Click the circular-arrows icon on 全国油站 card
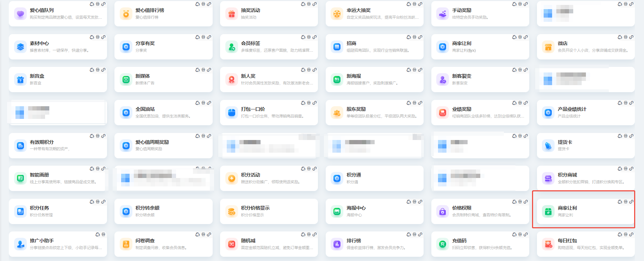 (198, 103)
